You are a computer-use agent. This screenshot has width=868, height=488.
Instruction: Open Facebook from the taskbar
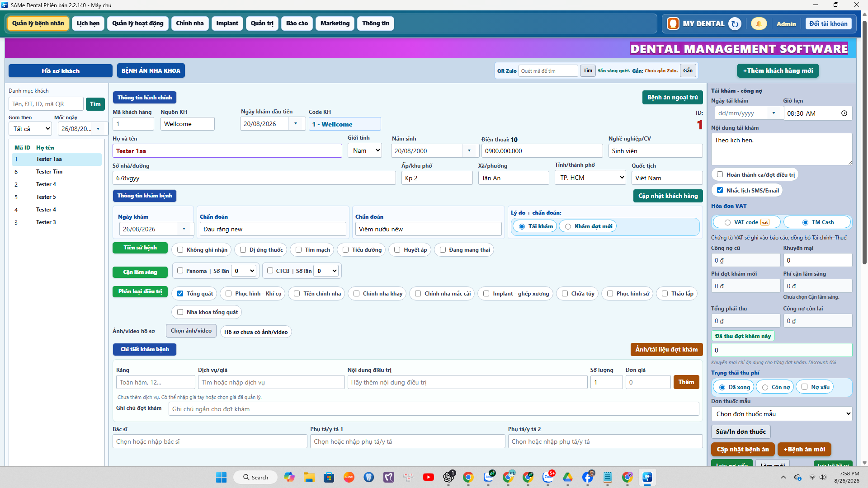click(588, 477)
